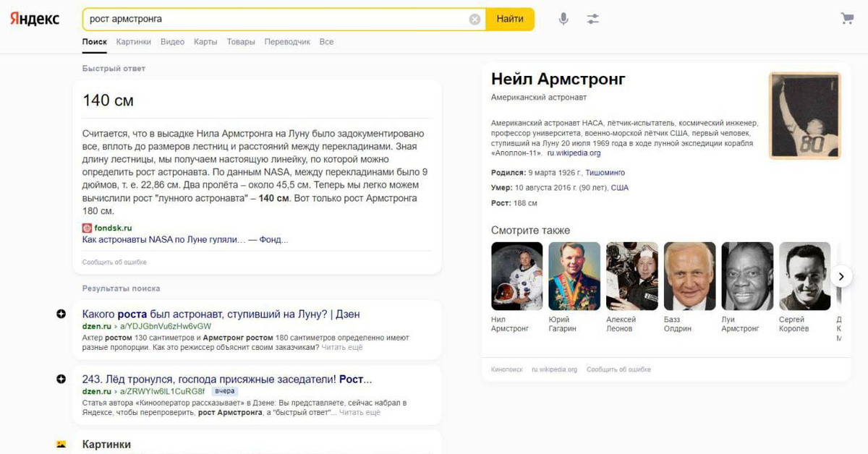Image resolution: width=868 pixels, height=454 pixels.
Task: Open Neil Armstrong's main photo thumbnail
Action: click(805, 115)
